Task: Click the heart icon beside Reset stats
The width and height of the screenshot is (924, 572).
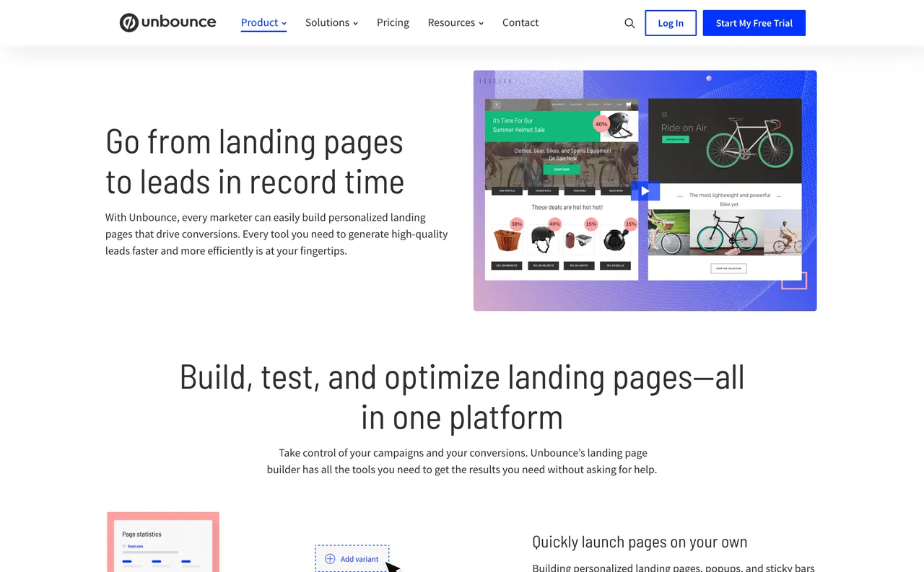Action: [123, 546]
